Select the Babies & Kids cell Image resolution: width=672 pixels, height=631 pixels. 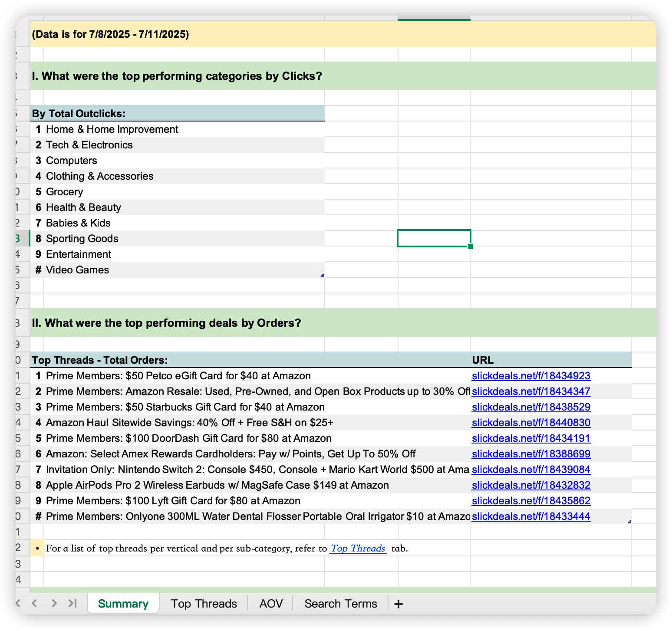pyautogui.click(x=184, y=223)
